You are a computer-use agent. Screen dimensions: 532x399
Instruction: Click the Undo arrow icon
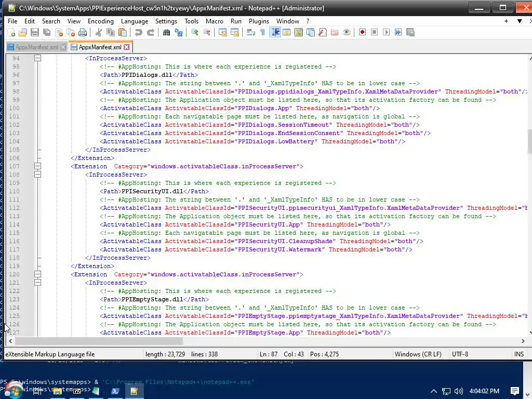pyautogui.click(x=138, y=32)
